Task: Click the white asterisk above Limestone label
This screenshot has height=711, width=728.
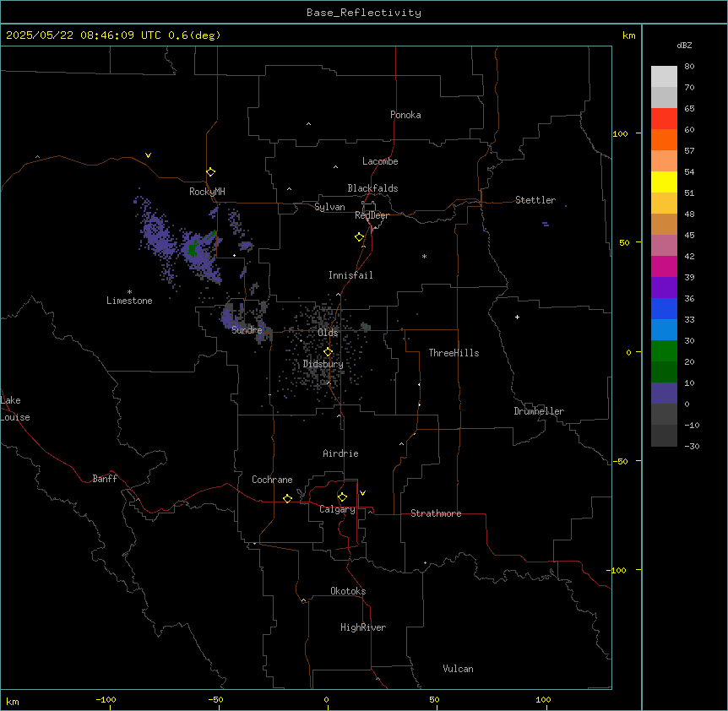Action: click(129, 292)
